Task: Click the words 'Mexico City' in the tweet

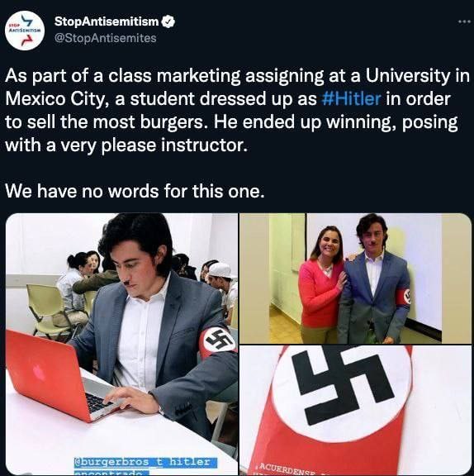Action: coord(55,99)
